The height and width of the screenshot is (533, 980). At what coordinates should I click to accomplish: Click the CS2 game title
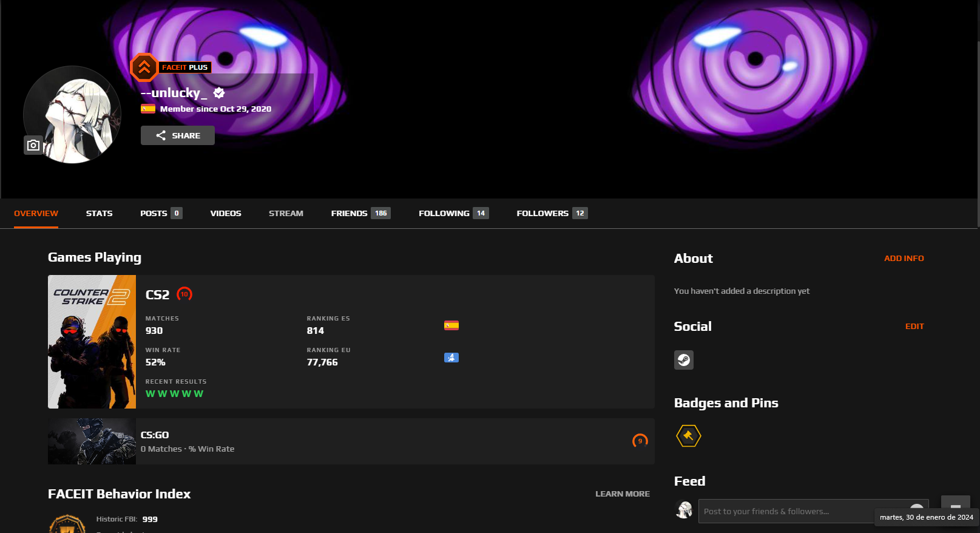click(158, 295)
